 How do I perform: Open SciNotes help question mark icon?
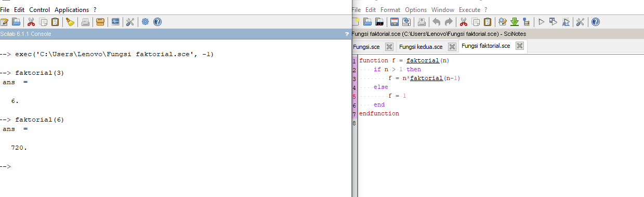[596, 22]
